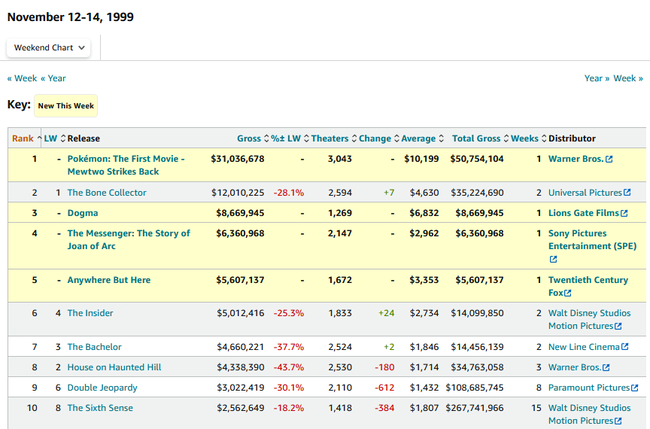This screenshot has height=429, width=650.
Task: Open Pokémon: The First Movie release page
Action: [126, 165]
